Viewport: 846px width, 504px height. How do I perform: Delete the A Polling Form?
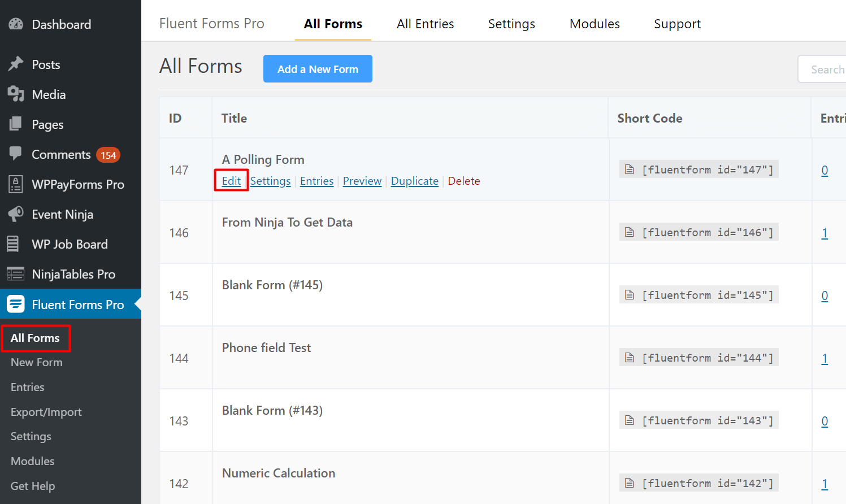point(464,181)
